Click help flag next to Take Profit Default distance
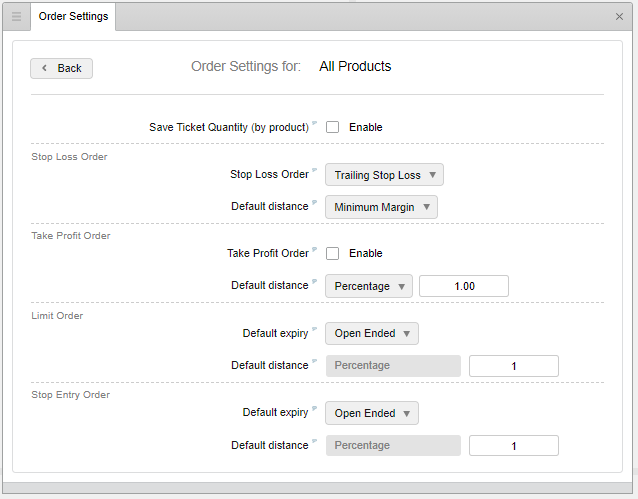Screen dimensions: 638x499 pyautogui.click(x=314, y=281)
